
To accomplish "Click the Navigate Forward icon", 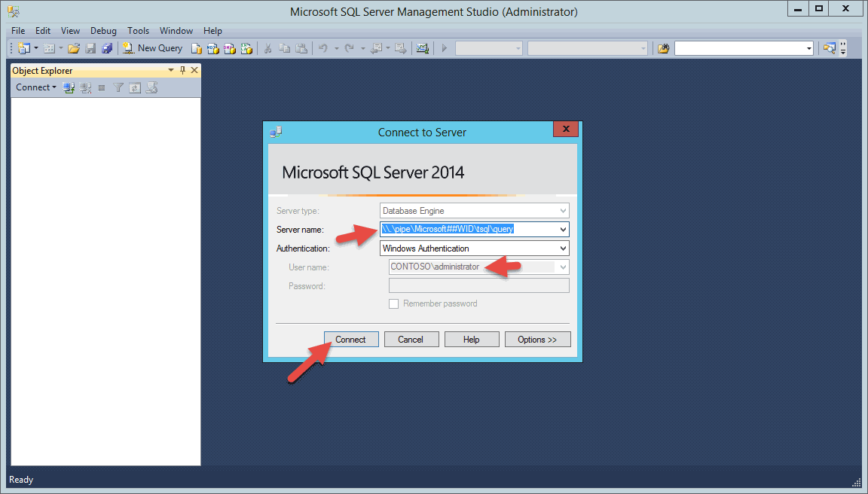I will 402,49.
